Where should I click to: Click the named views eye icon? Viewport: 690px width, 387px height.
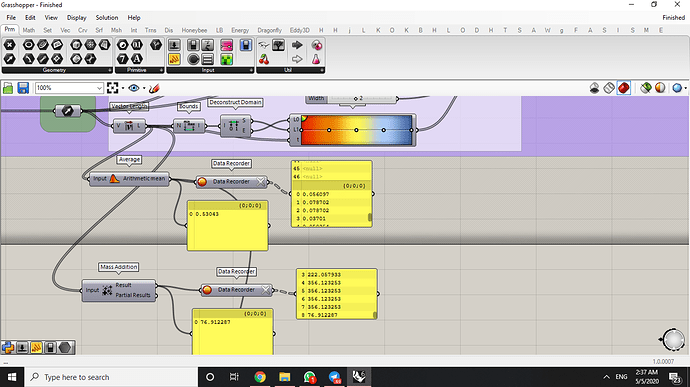(x=134, y=88)
